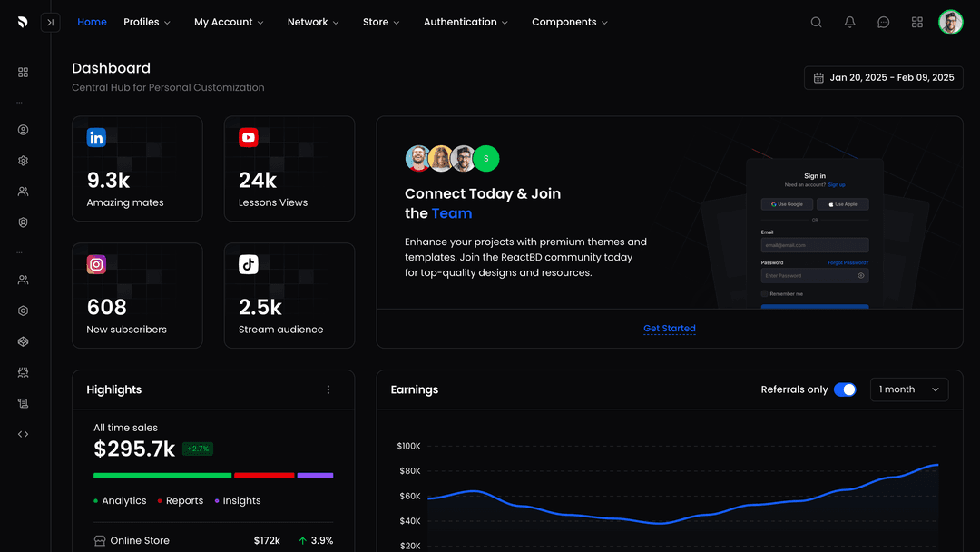Click the 3D cube icon in the sidebar
The width and height of the screenshot is (980, 552).
[23, 341]
